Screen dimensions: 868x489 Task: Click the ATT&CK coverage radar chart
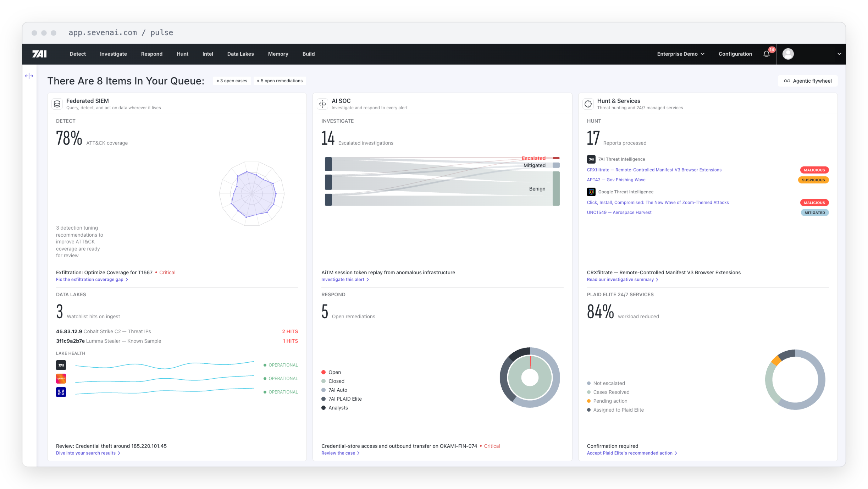coord(252,194)
